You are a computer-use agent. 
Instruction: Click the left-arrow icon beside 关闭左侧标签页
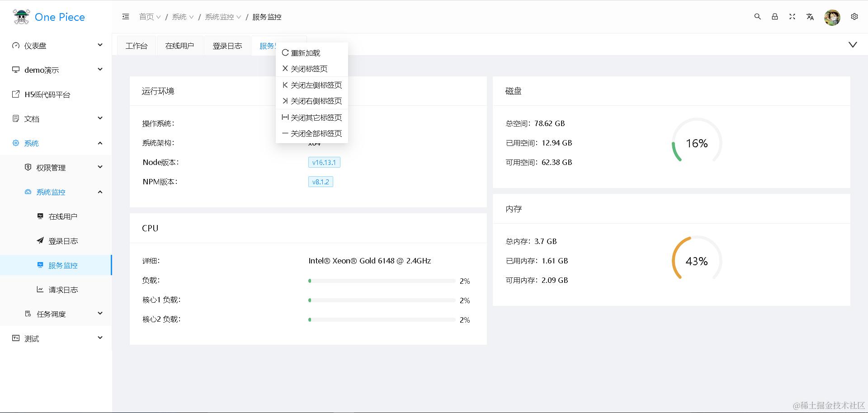pyautogui.click(x=285, y=84)
